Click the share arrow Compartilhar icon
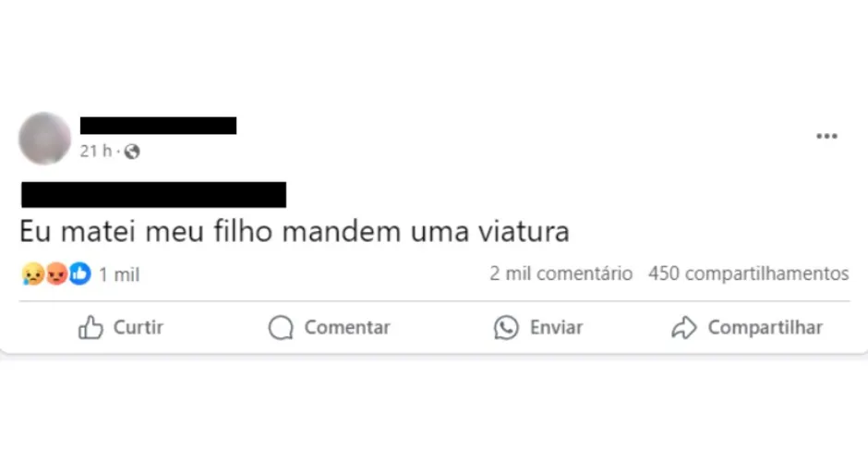Screen dimensions: 868x462 pyautogui.click(x=684, y=327)
